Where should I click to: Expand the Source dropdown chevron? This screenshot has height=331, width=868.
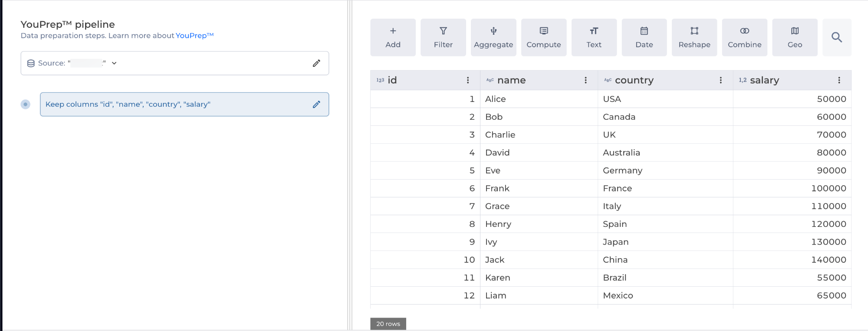[114, 63]
